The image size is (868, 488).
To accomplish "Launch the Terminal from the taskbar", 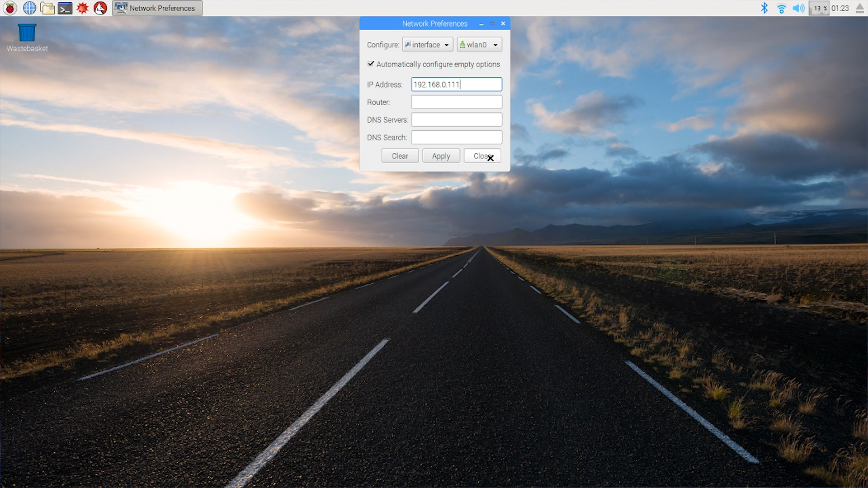I will coord(65,8).
